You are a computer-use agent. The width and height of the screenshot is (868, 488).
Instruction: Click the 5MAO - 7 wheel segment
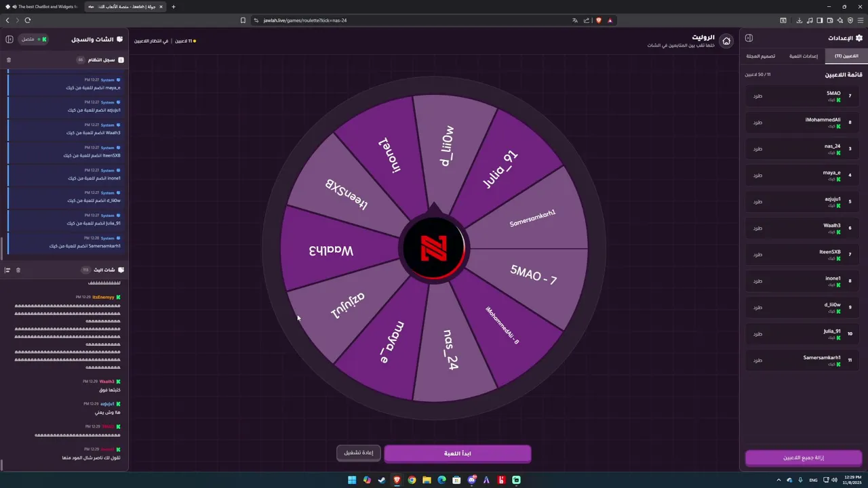point(534,274)
